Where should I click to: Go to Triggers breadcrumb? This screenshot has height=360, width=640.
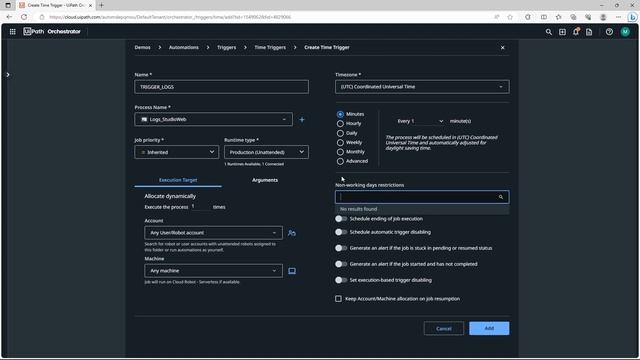(227, 48)
